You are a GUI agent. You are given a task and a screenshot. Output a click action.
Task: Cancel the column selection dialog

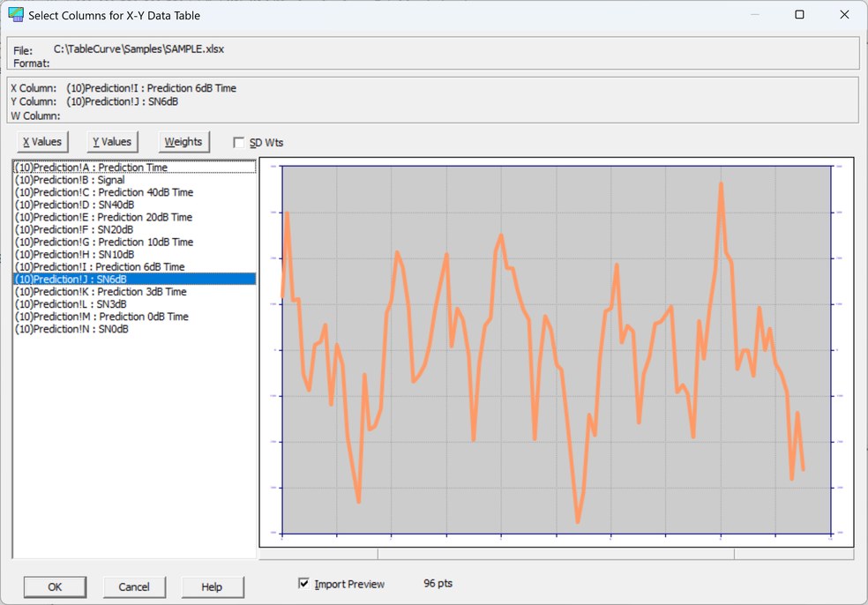[134, 586]
